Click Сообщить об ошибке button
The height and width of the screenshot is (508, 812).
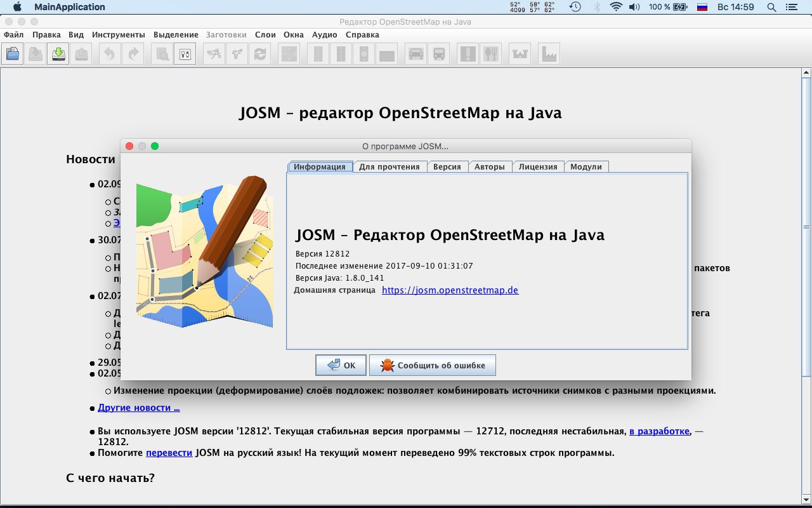(433, 365)
